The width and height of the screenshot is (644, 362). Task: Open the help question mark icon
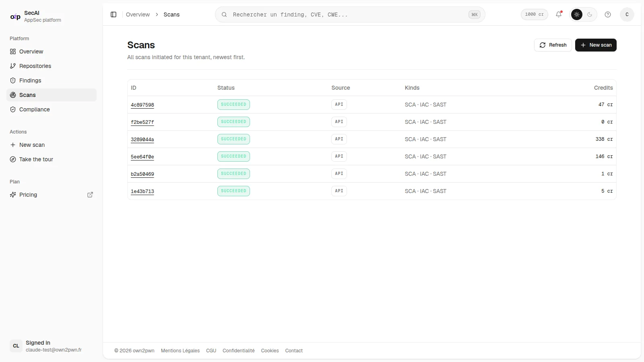coord(608,14)
